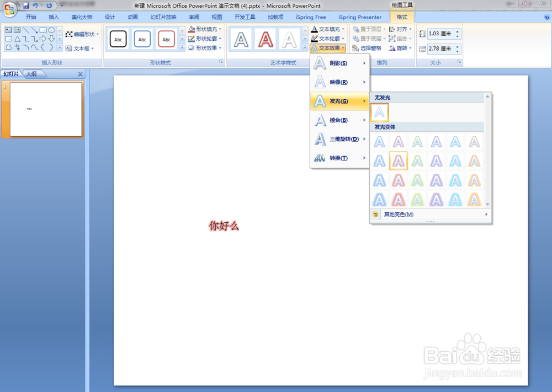Open the Transform (转换) submenu
Viewport: 552px width, 392px height.
click(x=339, y=158)
